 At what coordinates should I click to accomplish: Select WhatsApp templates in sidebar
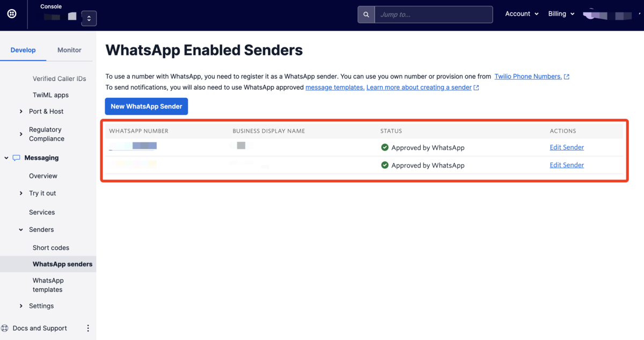coord(48,285)
